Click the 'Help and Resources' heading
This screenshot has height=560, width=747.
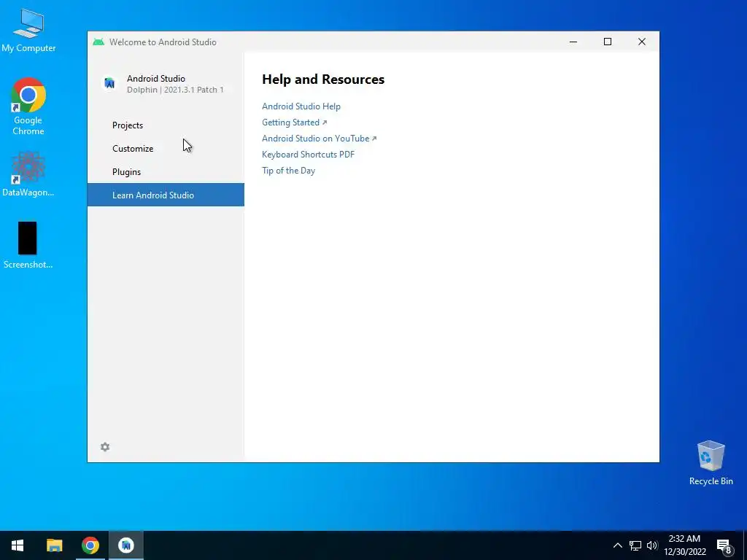(x=323, y=79)
